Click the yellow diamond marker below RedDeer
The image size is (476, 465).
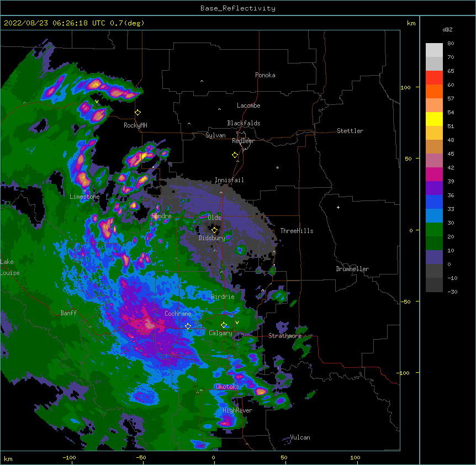pyautogui.click(x=235, y=155)
